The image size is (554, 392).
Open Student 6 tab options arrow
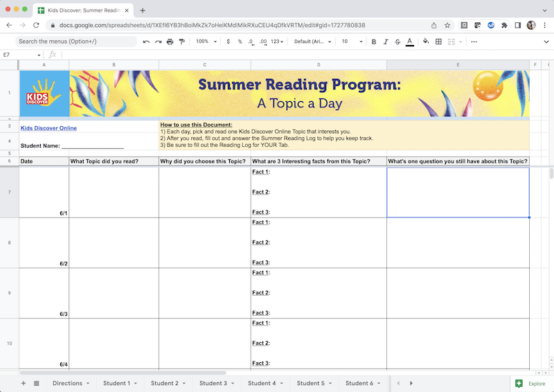[x=379, y=384]
